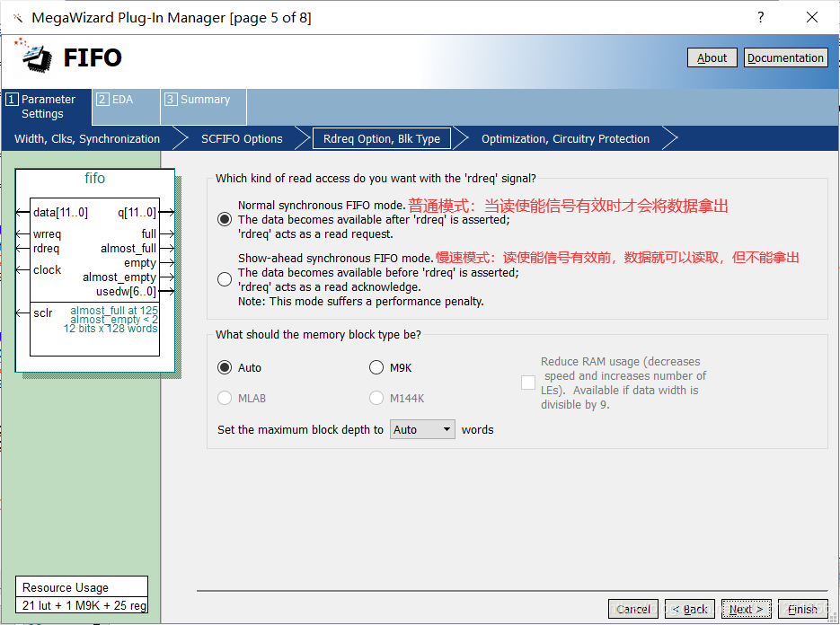Open help via the question mark icon

point(760,17)
